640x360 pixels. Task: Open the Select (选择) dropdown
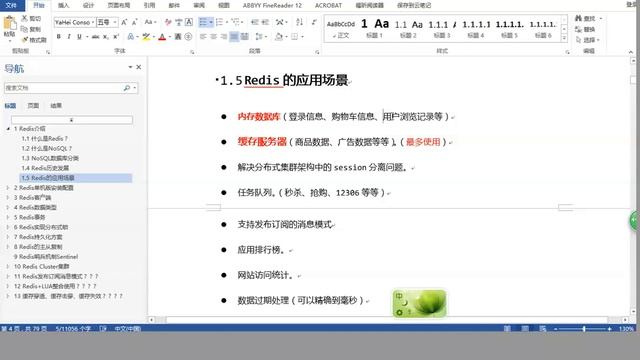tap(588, 40)
